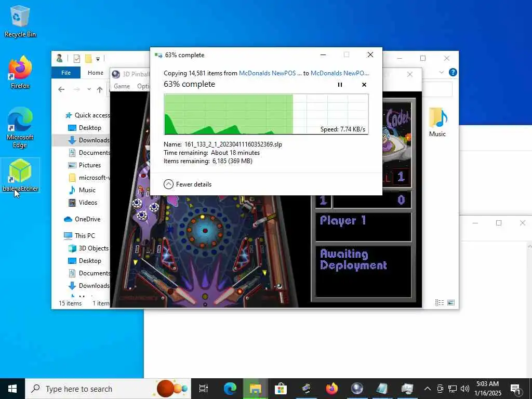
Task: Click the copied file name 161_133_2_1_20230411160352369.slp
Action: point(233,144)
